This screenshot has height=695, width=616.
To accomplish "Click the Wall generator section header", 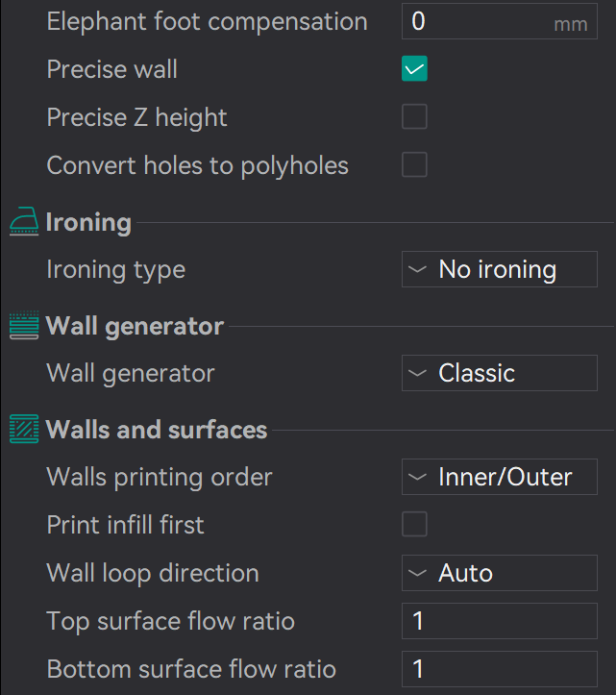I will (x=135, y=326).
